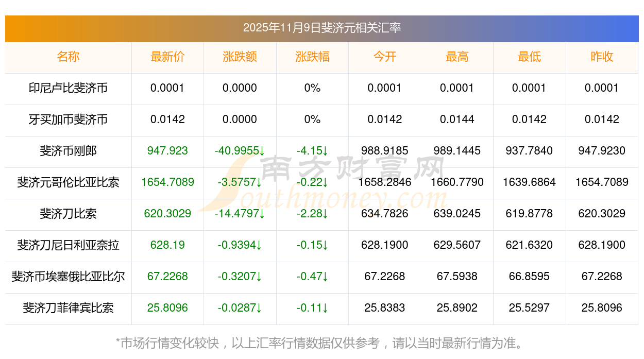644x359 pixels.
Task: Select the row name 斐济币刚郎
Action: [68, 151]
